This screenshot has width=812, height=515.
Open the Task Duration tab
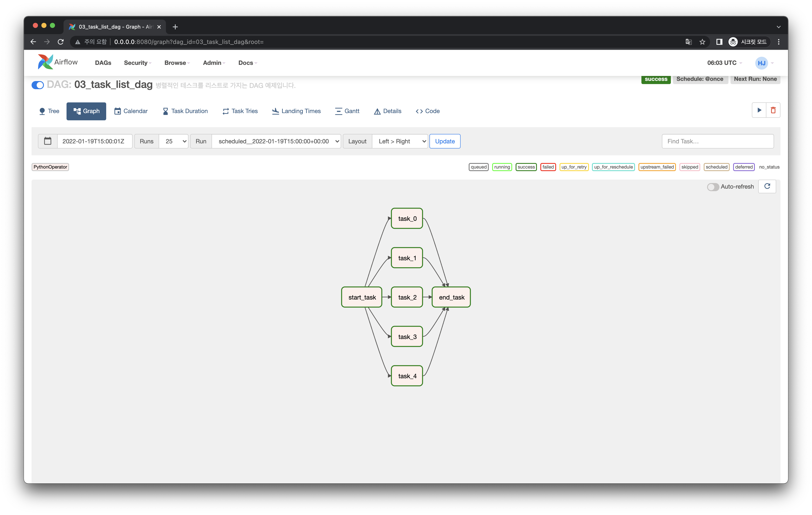click(185, 111)
